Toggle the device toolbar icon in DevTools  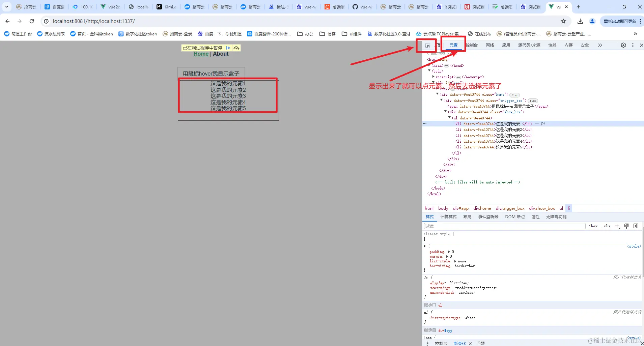438,45
